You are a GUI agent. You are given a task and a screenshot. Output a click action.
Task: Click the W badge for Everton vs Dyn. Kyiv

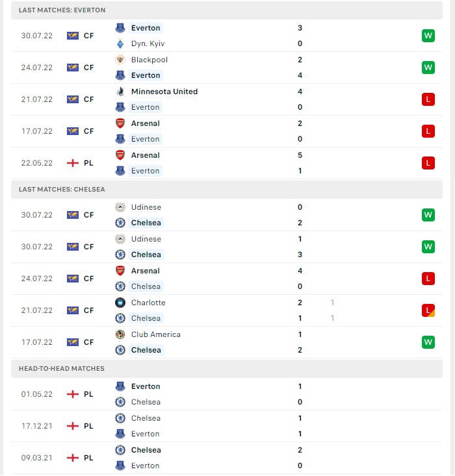(x=428, y=36)
